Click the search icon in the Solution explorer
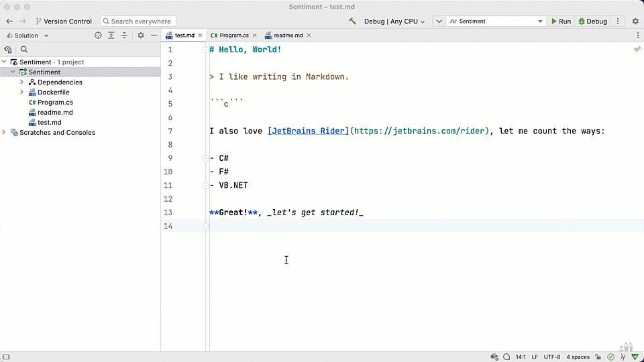Image resolution: width=644 pixels, height=362 pixels. [24, 50]
